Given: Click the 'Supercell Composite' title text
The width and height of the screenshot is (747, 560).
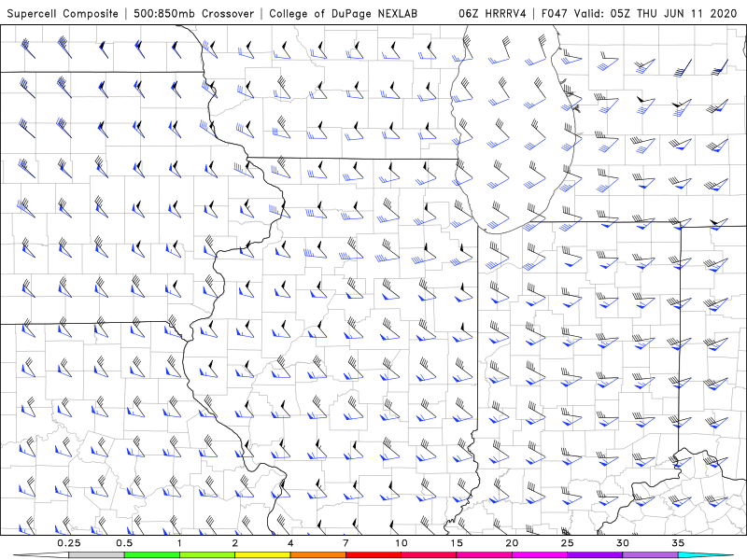Looking at the screenshot, I should point(63,14).
